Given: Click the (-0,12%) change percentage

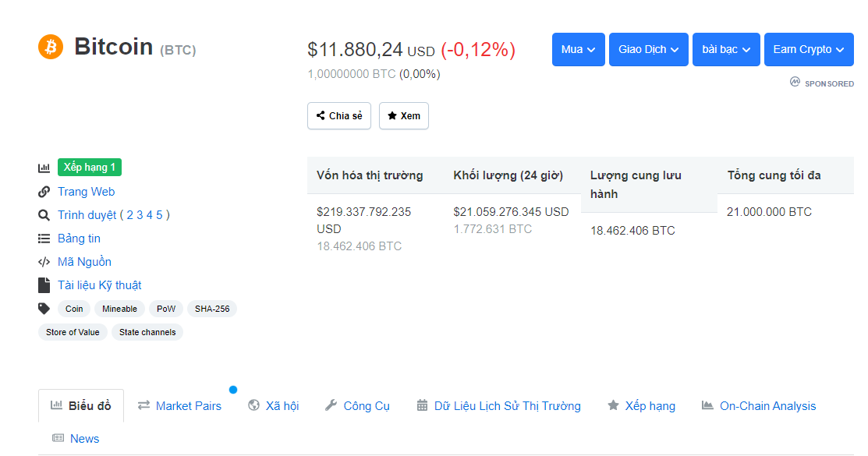Looking at the screenshot, I should 478,50.
